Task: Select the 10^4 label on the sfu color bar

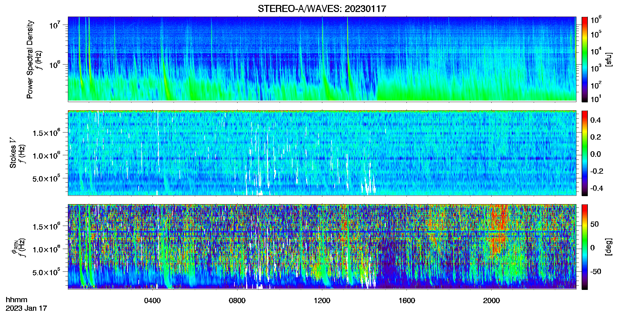Action: coord(596,51)
